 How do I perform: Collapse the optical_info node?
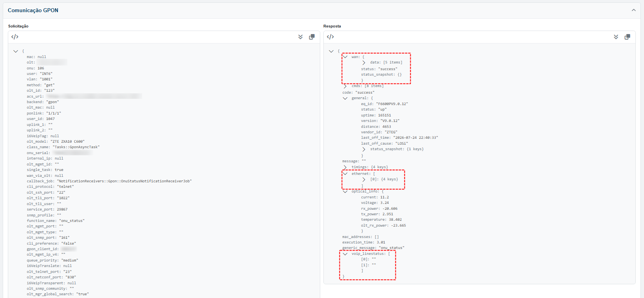tap(345, 192)
